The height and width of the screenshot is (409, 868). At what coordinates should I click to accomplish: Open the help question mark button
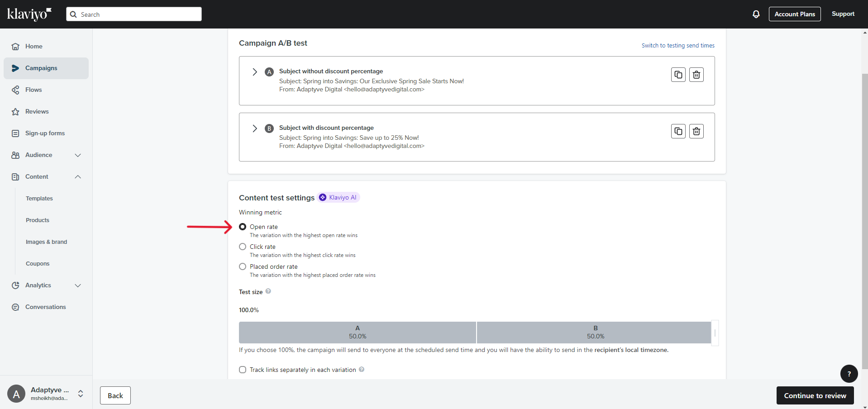[849, 374]
